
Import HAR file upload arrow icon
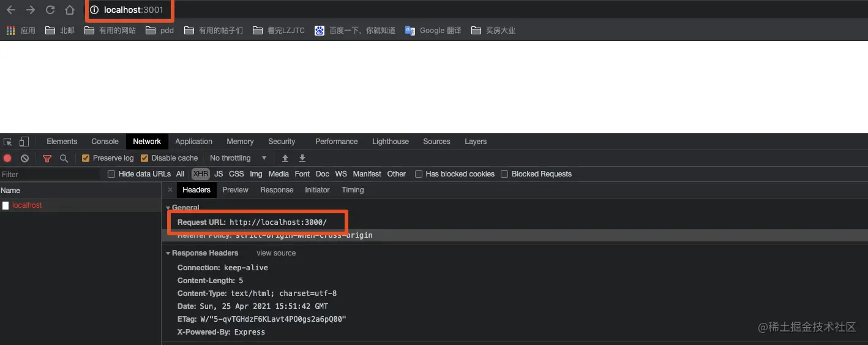[285, 158]
